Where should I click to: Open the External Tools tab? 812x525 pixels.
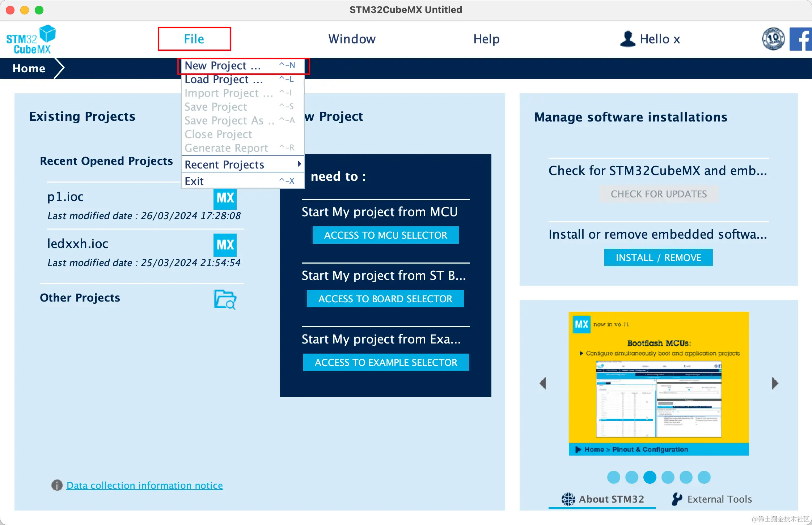tap(712, 499)
